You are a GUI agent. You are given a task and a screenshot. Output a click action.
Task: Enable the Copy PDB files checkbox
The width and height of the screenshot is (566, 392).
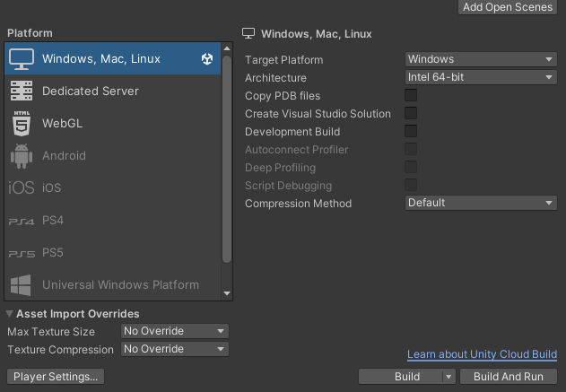click(411, 95)
